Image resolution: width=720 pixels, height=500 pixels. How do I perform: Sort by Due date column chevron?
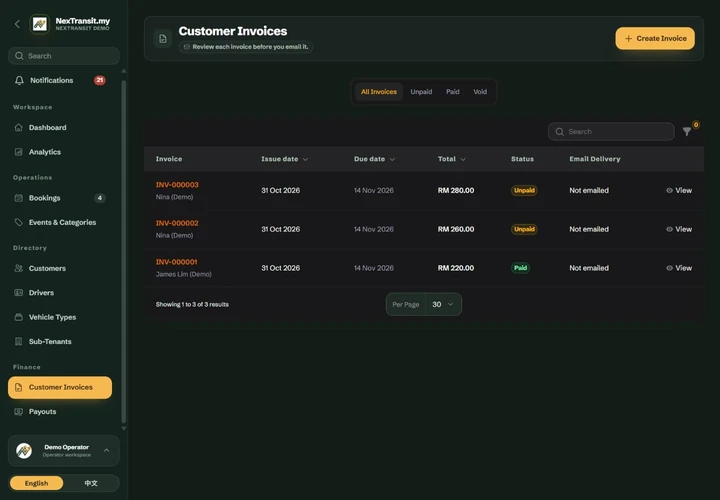click(x=392, y=159)
